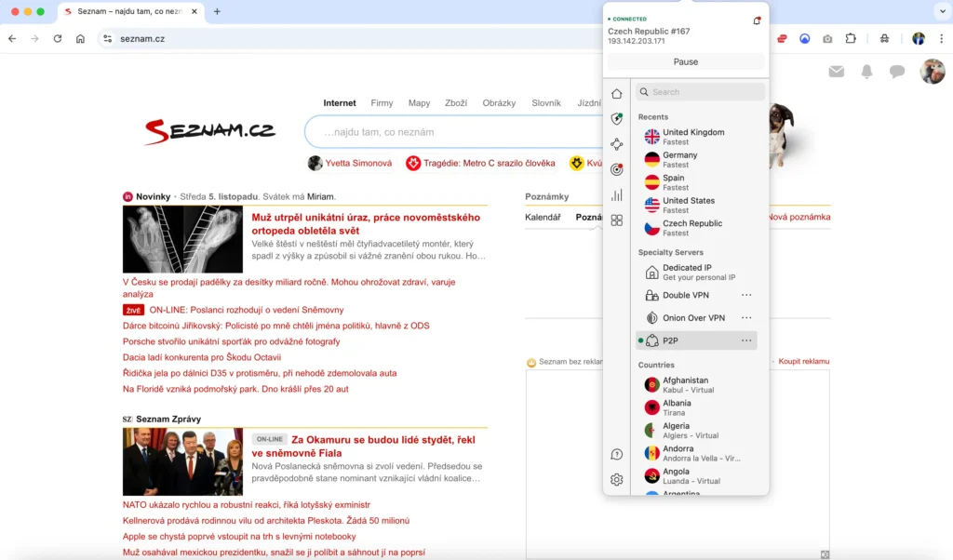Select the Mapy tab in Seznam navigation
The height and width of the screenshot is (560, 953).
(x=419, y=102)
